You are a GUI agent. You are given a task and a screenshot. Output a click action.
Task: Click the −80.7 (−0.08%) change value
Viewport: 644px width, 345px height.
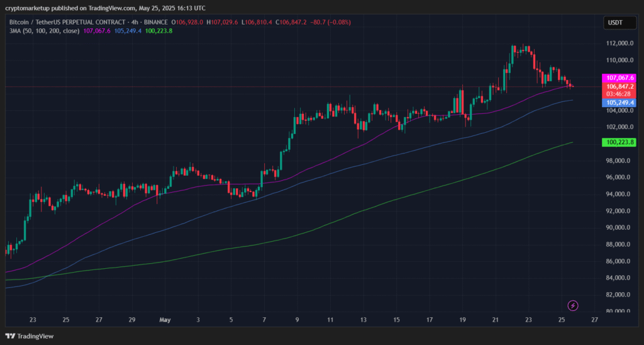click(330, 22)
